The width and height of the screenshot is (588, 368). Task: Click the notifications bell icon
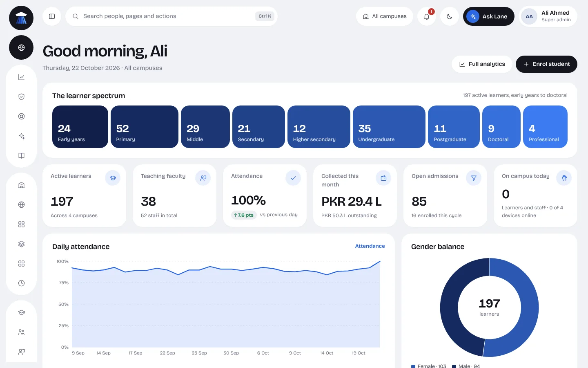tap(427, 16)
